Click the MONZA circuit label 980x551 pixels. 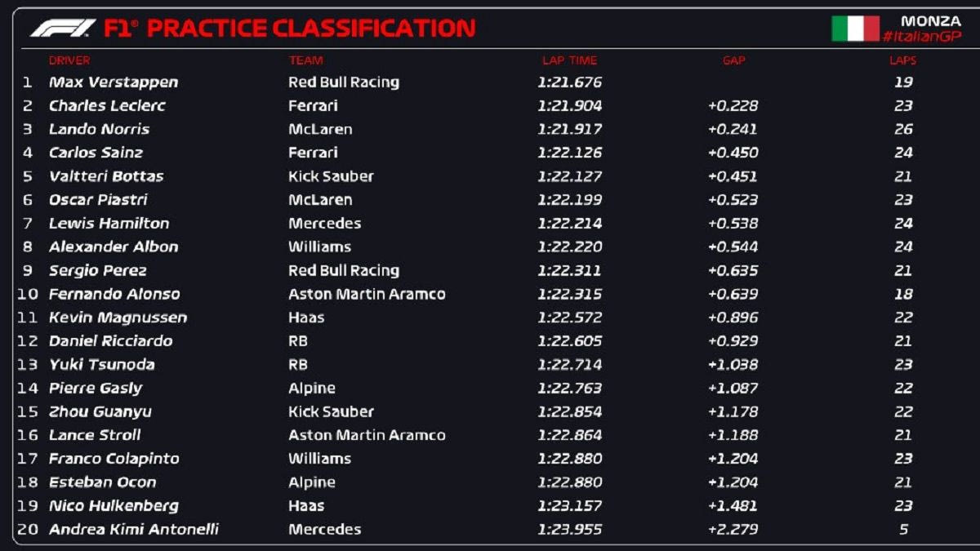click(x=930, y=21)
